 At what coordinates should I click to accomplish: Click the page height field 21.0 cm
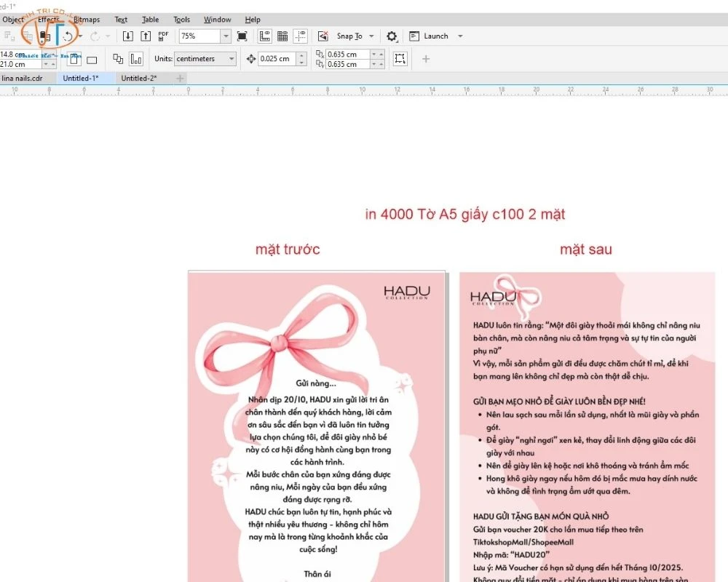pyautogui.click(x=21, y=64)
